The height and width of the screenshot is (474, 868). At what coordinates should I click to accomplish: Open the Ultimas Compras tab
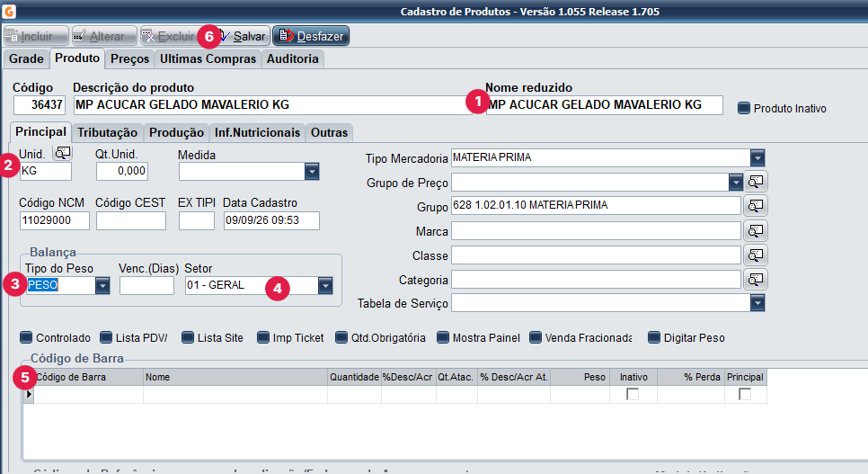pos(208,58)
